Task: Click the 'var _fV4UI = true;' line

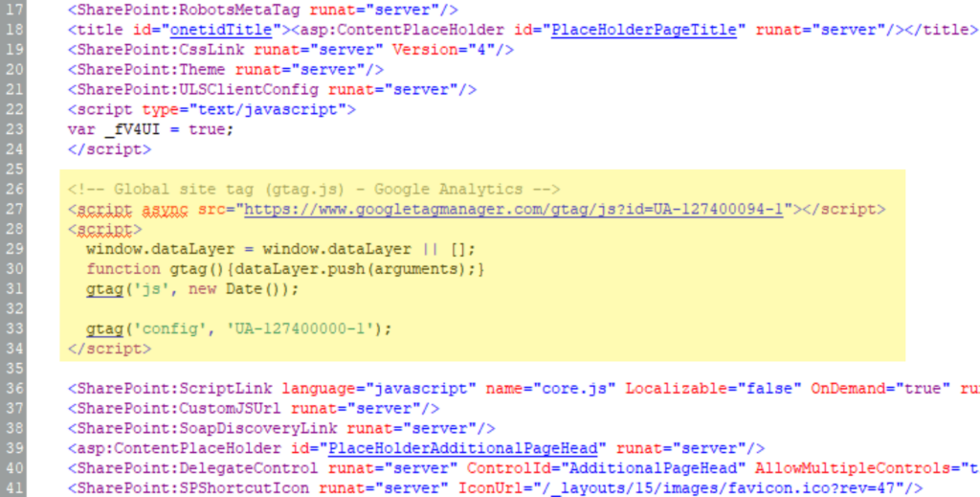Action: click(x=150, y=129)
